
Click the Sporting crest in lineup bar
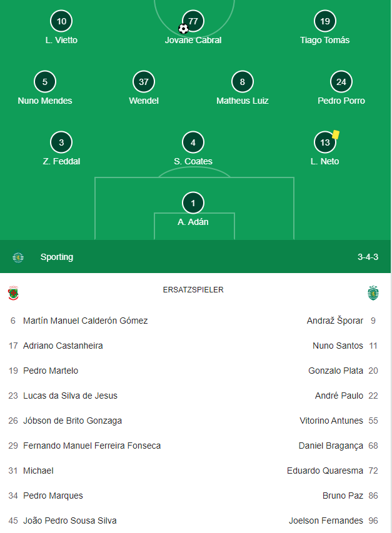(x=18, y=257)
